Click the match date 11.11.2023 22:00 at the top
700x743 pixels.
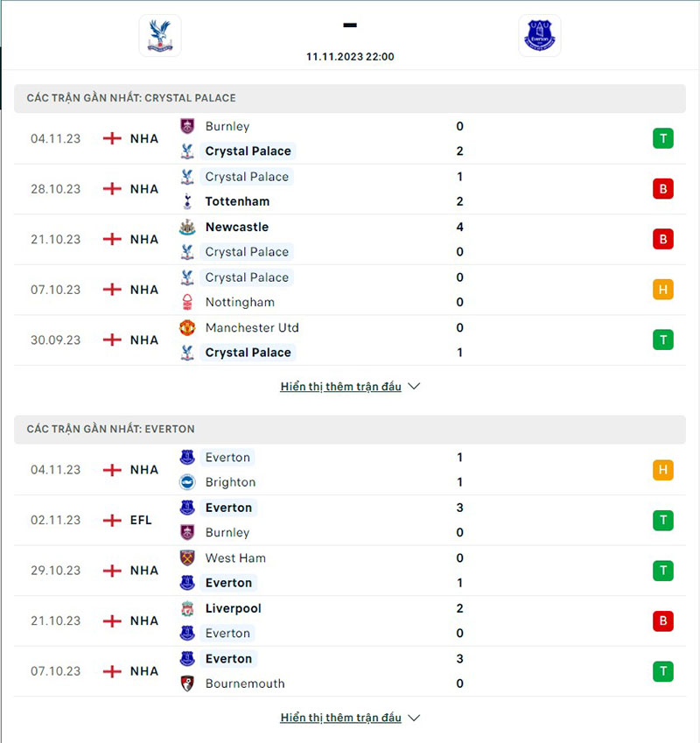(350, 56)
